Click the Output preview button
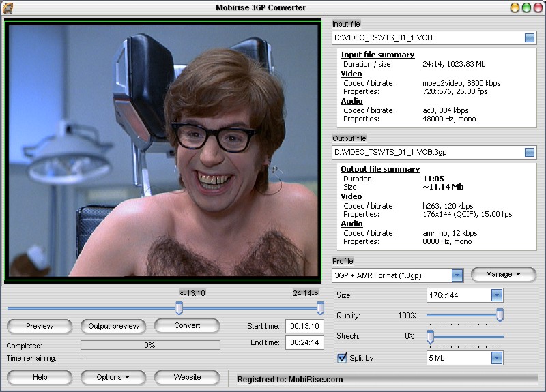546x392 pixels. pyautogui.click(x=113, y=327)
